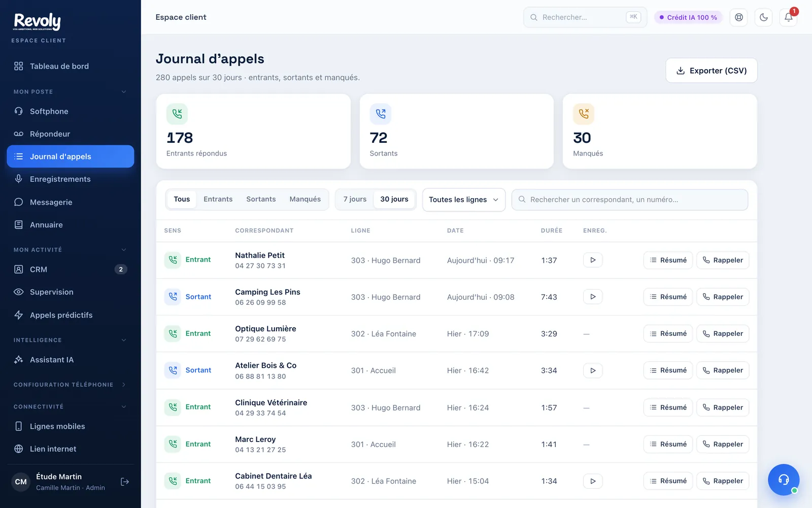Click the outgoing-call icon on the 72 card

click(x=381, y=114)
